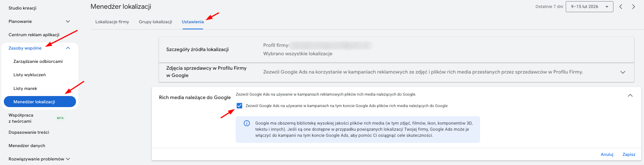Click Anuluj to cancel changes
Screen dimensions: 644x165
pyautogui.click(x=607, y=154)
